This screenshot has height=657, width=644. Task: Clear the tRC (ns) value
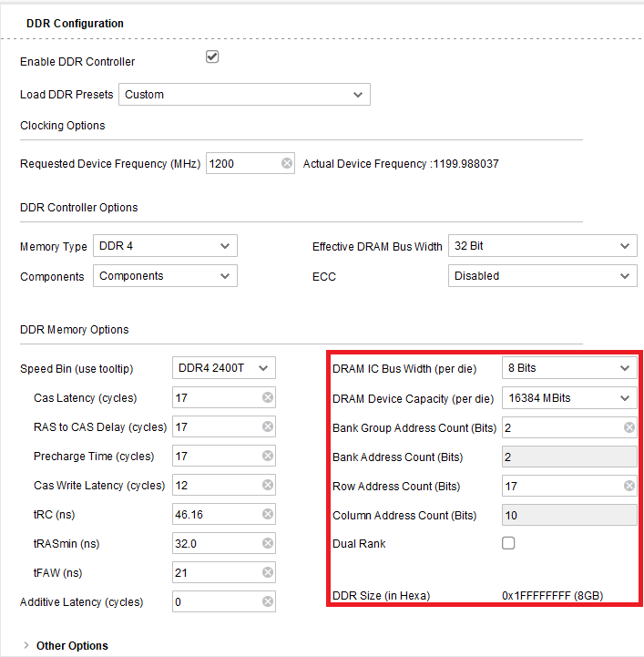point(268,515)
